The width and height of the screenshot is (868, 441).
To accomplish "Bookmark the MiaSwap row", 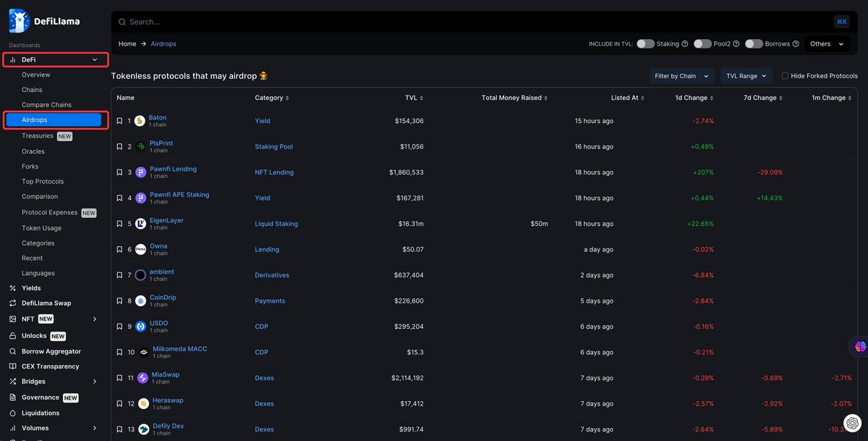I will point(119,378).
